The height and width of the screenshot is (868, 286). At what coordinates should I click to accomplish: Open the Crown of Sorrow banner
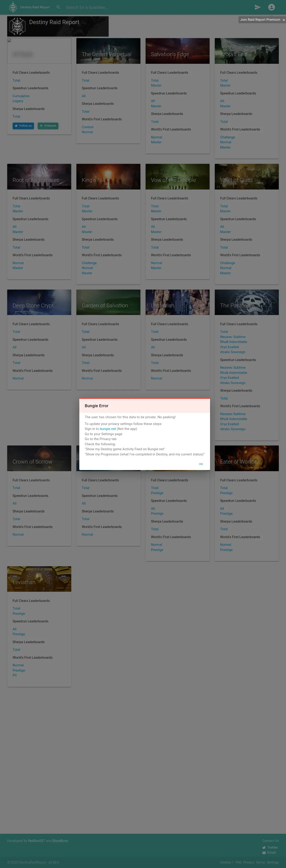tap(39, 458)
